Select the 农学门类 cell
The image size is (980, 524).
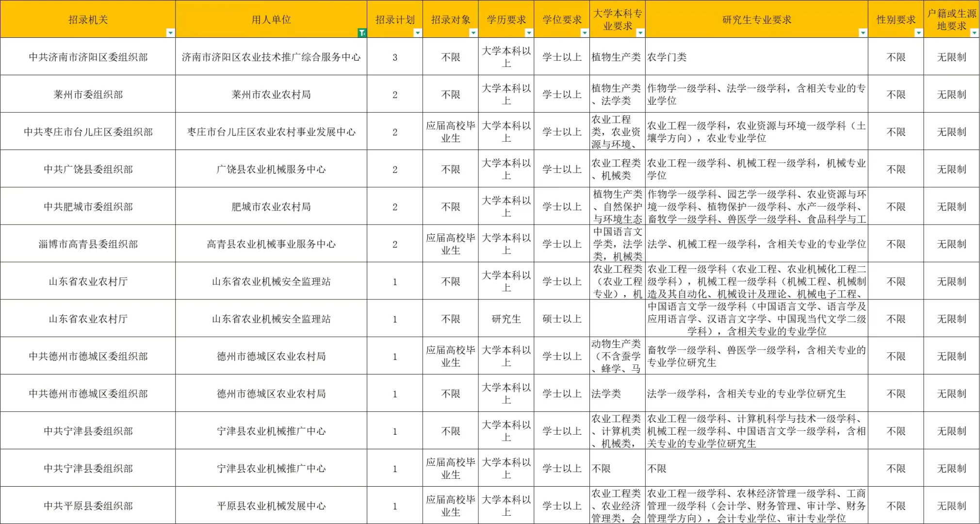tap(757, 57)
